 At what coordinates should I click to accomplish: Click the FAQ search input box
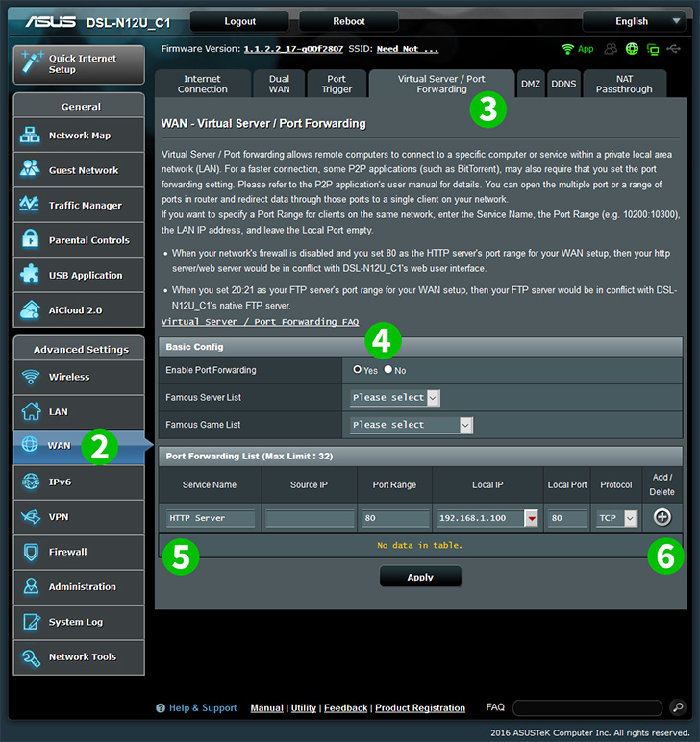587,708
